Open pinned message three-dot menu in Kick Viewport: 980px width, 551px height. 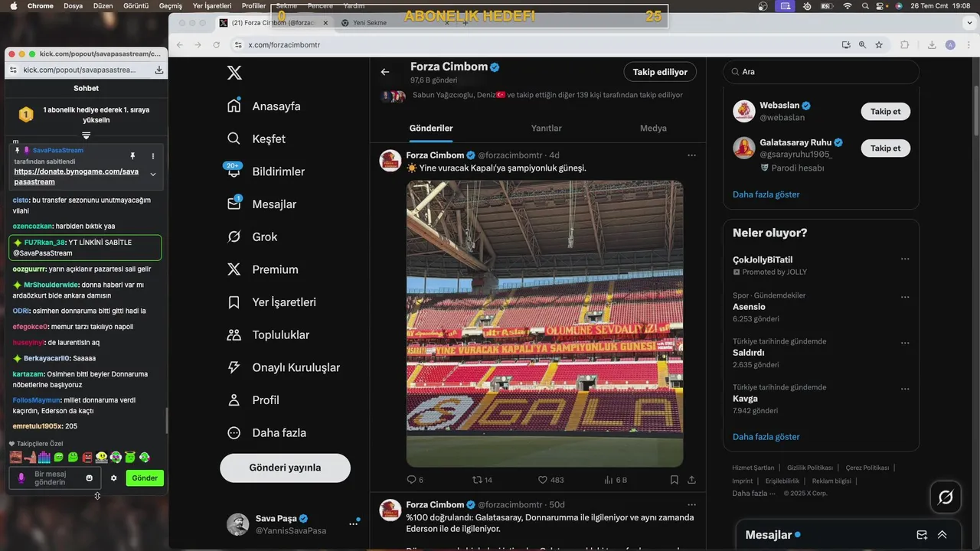pos(152,156)
